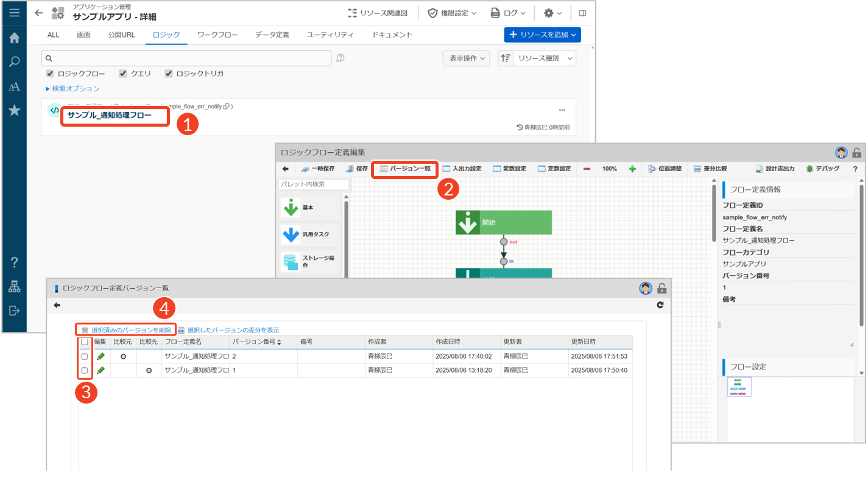Select the 比較元 radio button for version 2
This screenshot has width=868, height=478.
(x=124, y=356)
